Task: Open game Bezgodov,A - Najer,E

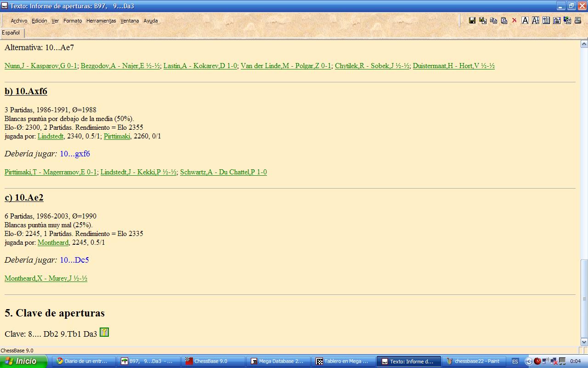Action: pos(120,66)
